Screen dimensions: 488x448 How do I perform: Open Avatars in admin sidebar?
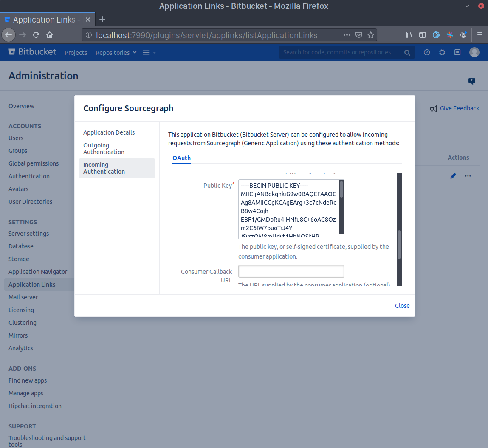[18, 189]
